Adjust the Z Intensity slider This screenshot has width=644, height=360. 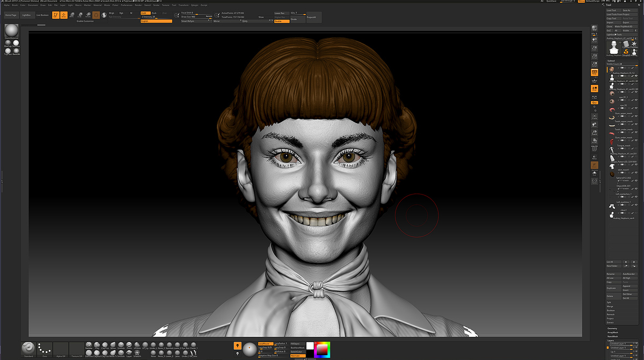point(156,17)
